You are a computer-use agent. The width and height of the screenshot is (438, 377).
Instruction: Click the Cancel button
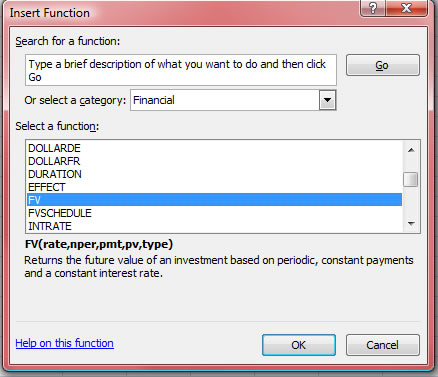coord(382,345)
